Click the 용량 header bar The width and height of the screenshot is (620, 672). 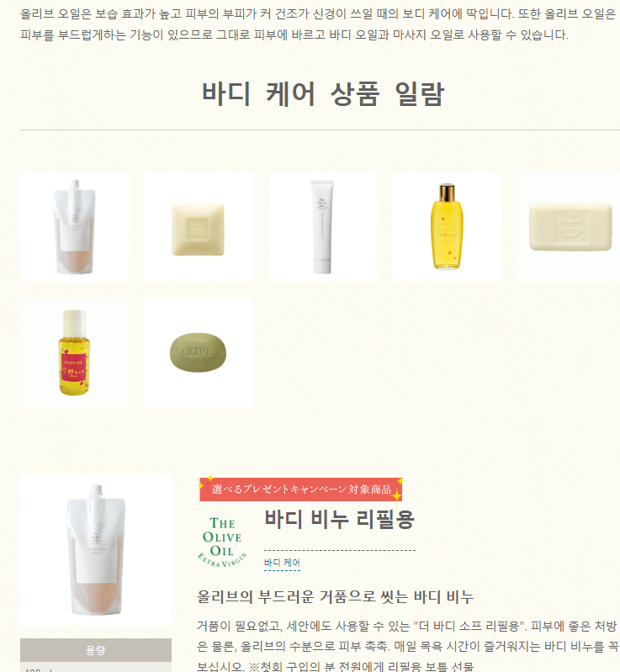(96, 650)
